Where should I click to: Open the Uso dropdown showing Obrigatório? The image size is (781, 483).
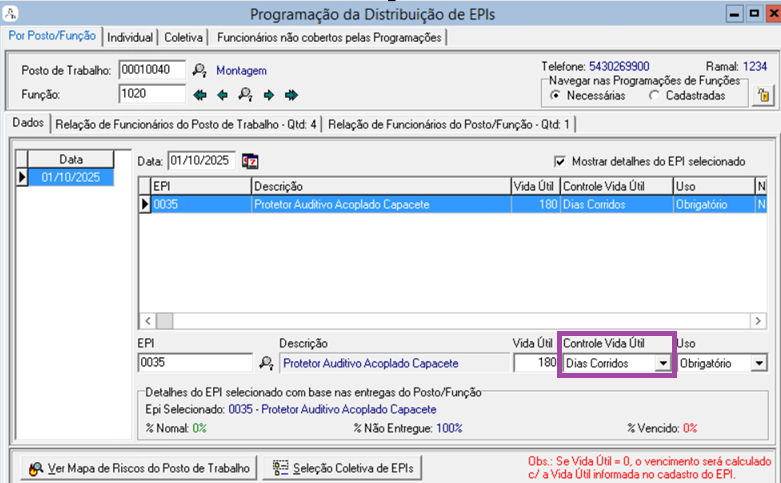[x=758, y=363]
